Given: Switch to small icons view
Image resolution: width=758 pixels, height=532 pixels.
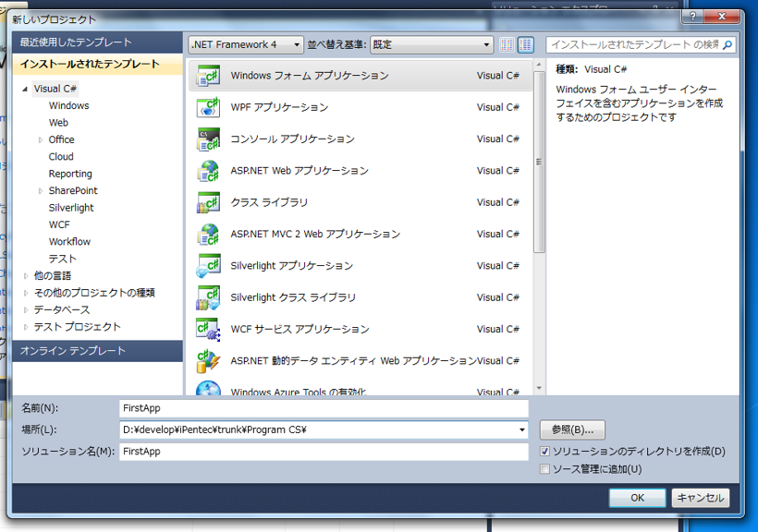Looking at the screenshot, I should tap(507, 45).
